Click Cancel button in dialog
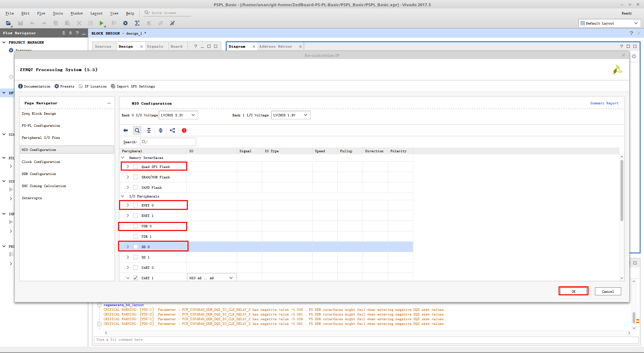The width and height of the screenshot is (644, 353). coord(608,291)
